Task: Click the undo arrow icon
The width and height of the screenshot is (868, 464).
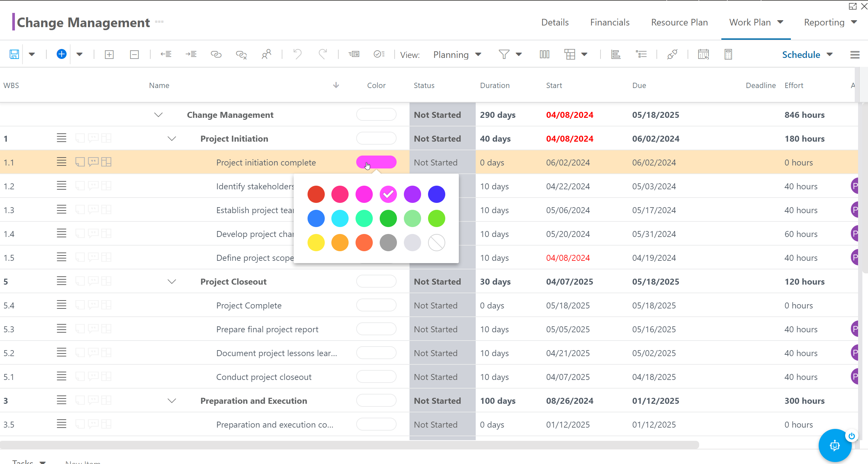Action: pos(297,54)
